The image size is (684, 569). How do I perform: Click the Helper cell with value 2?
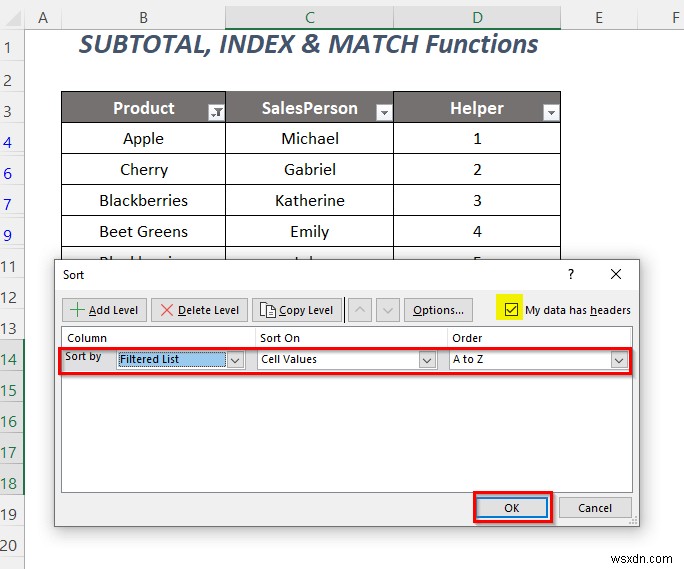(x=477, y=169)
